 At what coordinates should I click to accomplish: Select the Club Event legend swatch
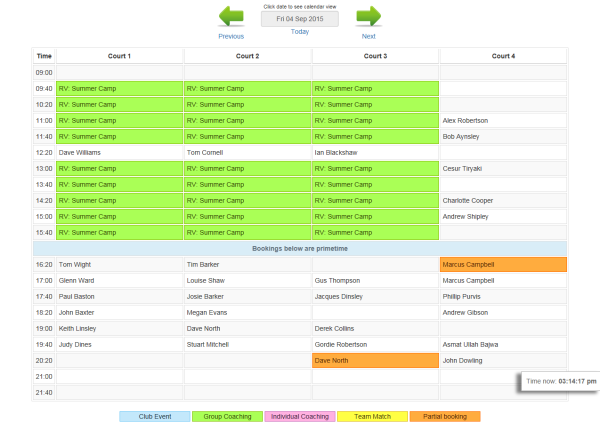coord(153,416)
